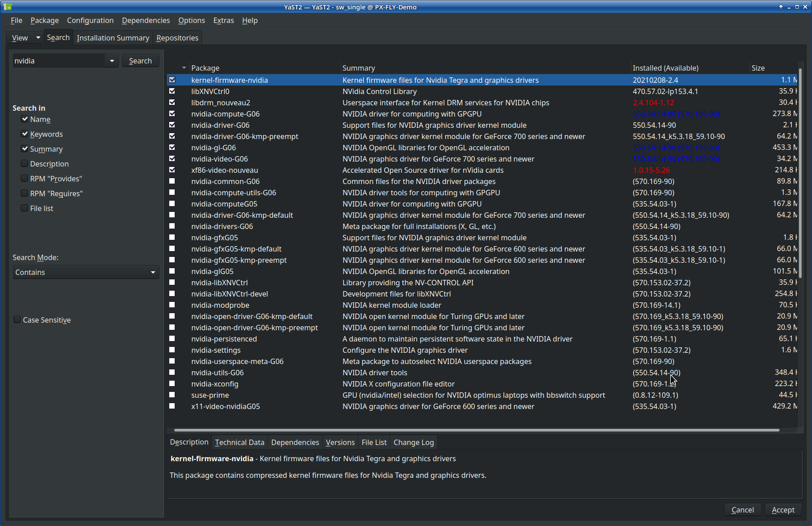Screen dimensions: 812x526
Task: Switch to the Repositories tab
Action: coord(177,38)
